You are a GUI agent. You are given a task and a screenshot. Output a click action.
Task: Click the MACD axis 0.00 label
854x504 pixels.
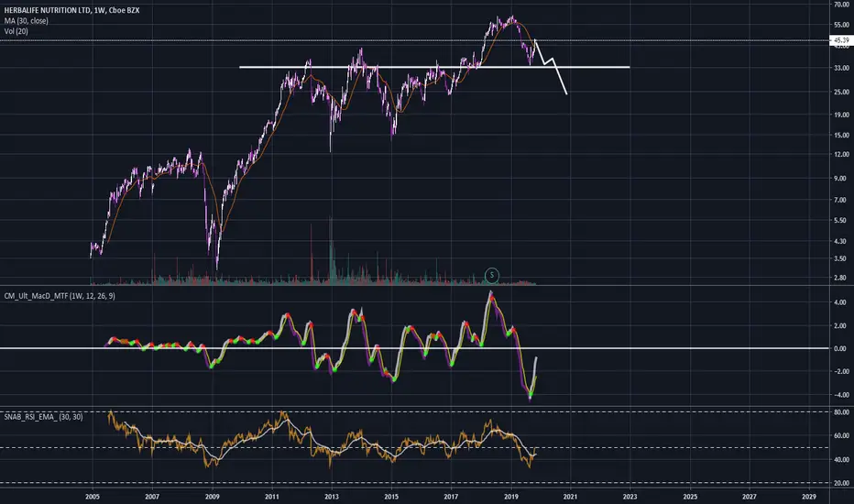pyautogui.click(x=840, y=349)
